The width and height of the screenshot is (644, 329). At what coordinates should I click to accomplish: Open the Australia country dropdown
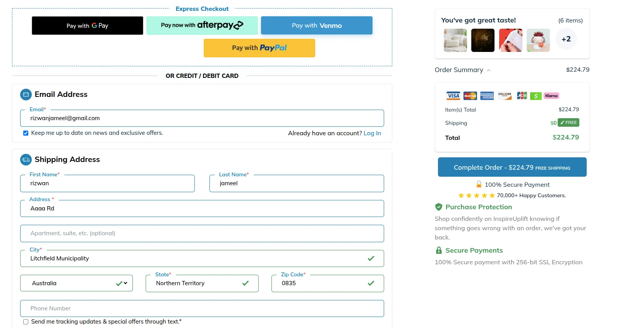(76, 283)
